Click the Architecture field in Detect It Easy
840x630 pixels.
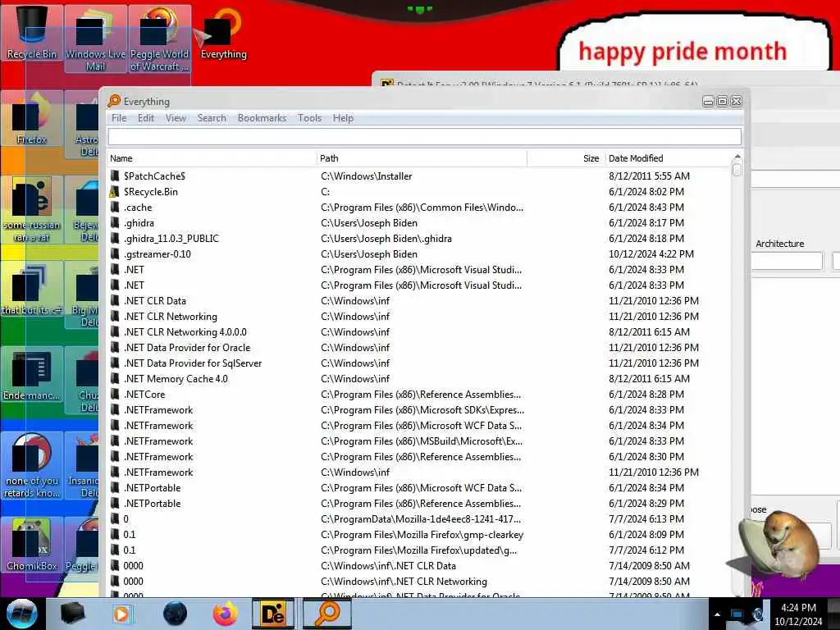click(787, 262)
